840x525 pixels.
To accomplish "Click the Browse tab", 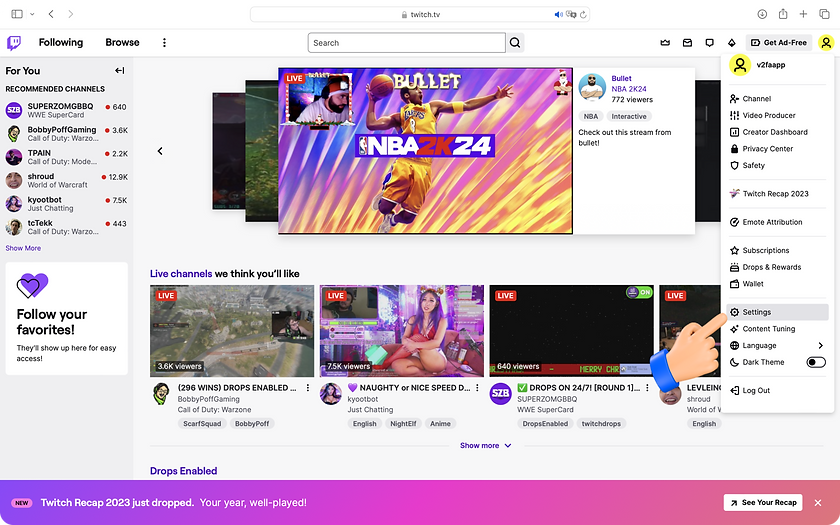I will 122,42.
